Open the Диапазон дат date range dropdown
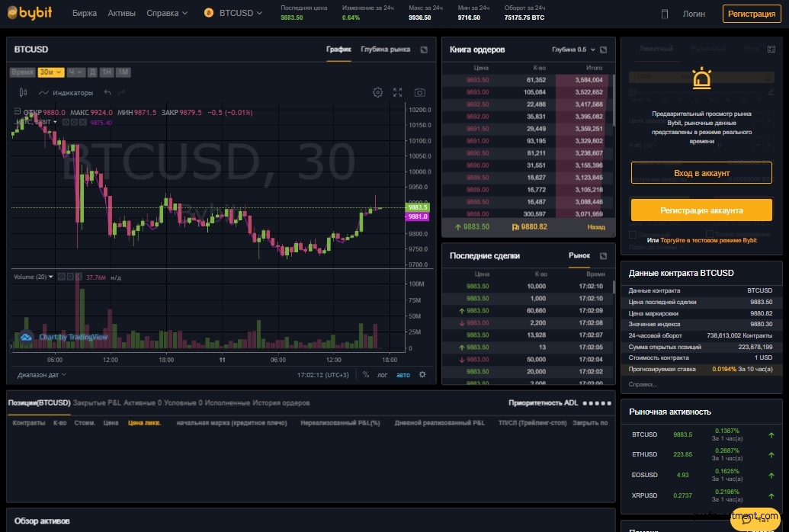The image size is (789, 532). pos(42,375)
